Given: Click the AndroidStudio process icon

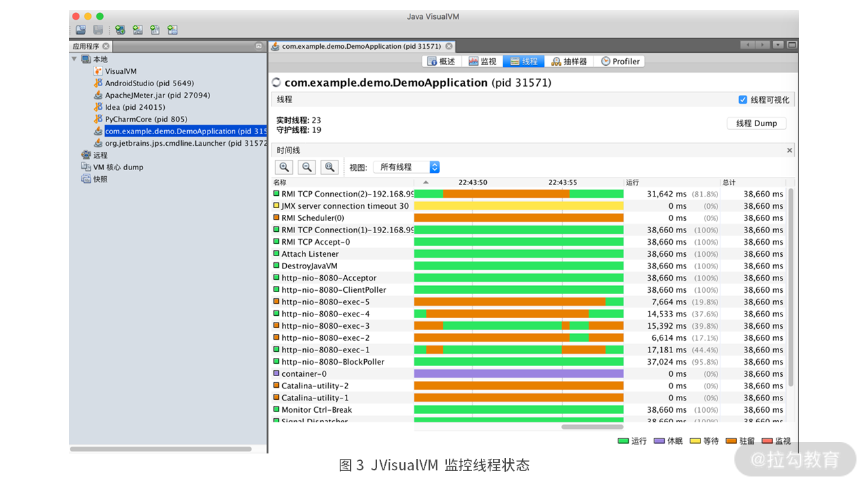Looking at the screenshot, I should point(98,83).
